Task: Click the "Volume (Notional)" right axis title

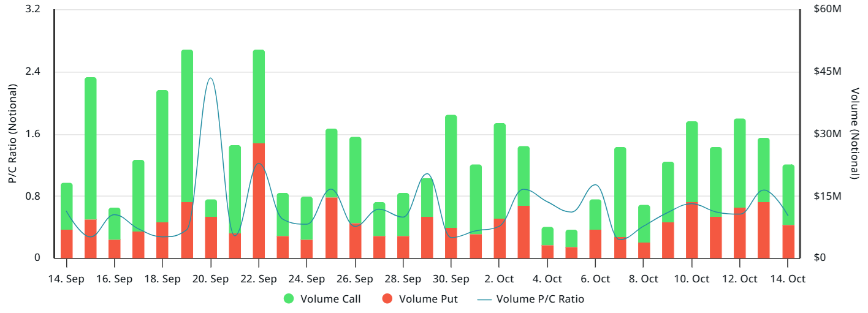Action: coord(856,134)
